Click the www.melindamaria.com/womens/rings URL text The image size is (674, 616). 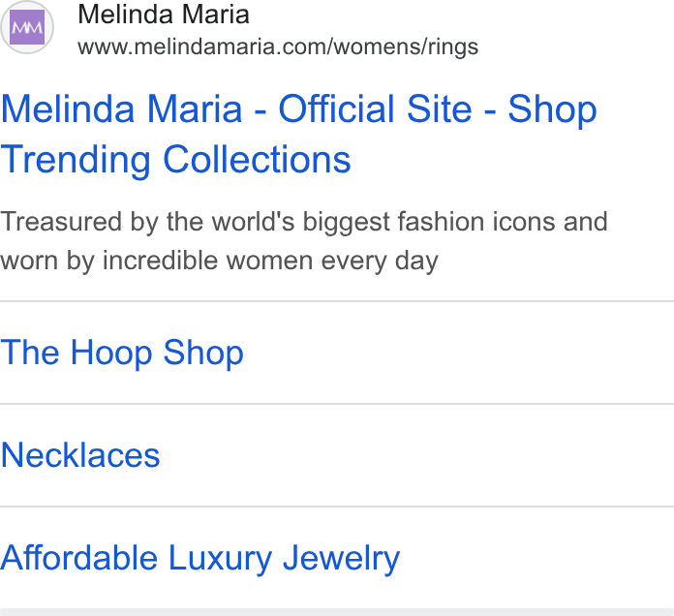278,46
